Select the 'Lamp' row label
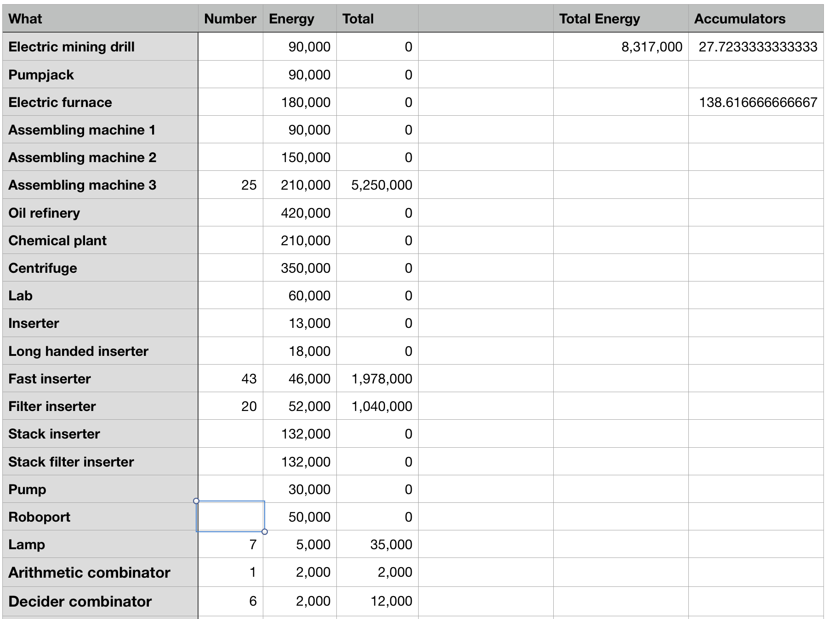 pos(100,544)
